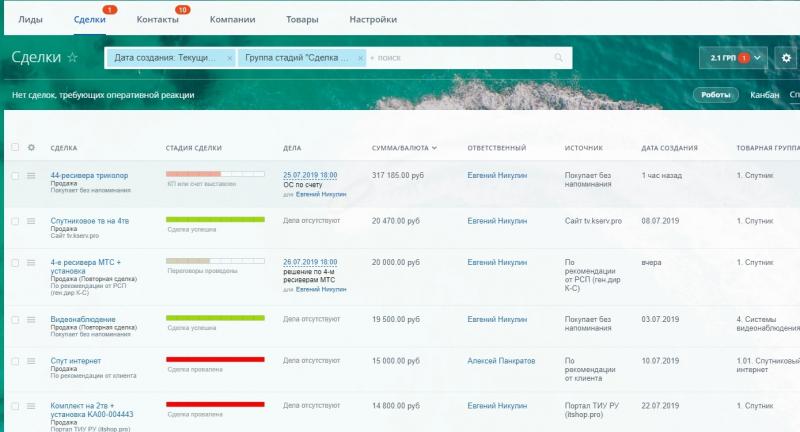
Task: Open row menu for 4-е ресивера МТС
Action: coord(31,263)
